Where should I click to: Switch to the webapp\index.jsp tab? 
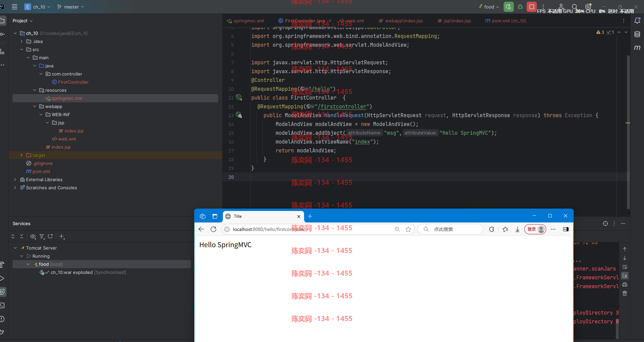click(x=401, y=21)
